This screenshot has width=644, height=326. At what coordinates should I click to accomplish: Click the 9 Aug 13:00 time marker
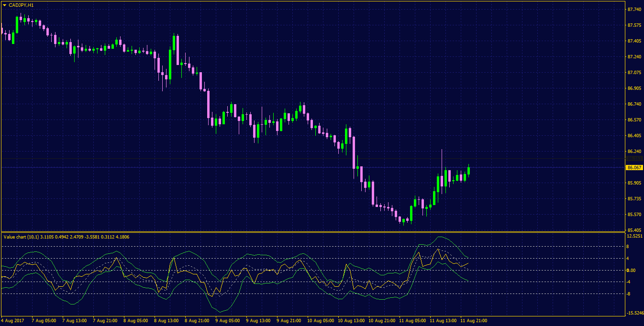tap(259, 320)
